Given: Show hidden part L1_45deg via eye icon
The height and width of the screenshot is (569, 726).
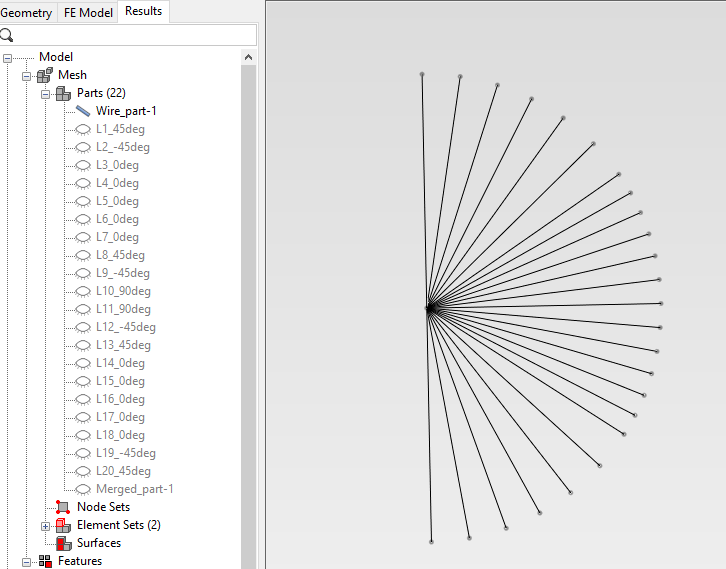Looking at the screenshot, I should click(x=83, y=129).
